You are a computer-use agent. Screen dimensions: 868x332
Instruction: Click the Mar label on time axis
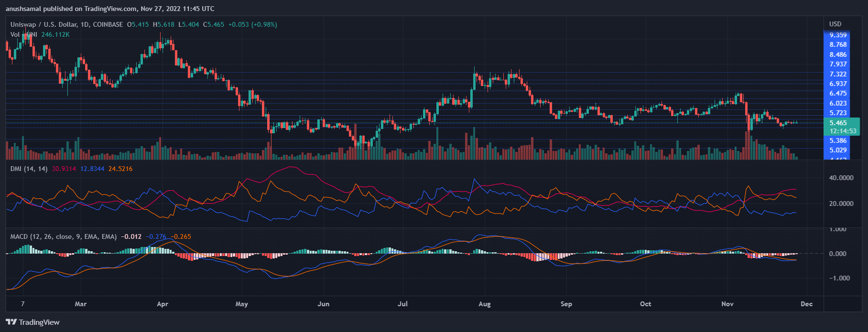pos(81,304)
